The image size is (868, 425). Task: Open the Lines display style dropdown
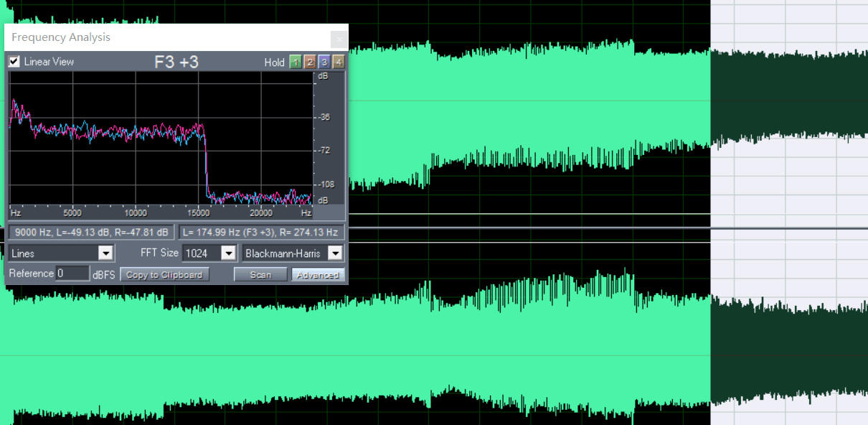pos(105,253)
